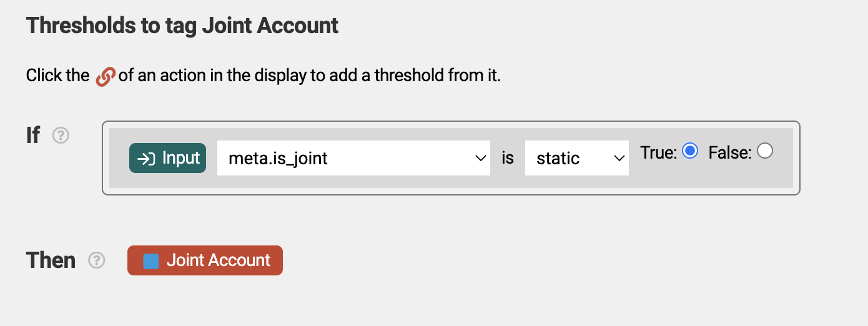Click the "Then" result label
Viewport: 868px width, 326px height.
pyautogui.click(x=51, y=260)
